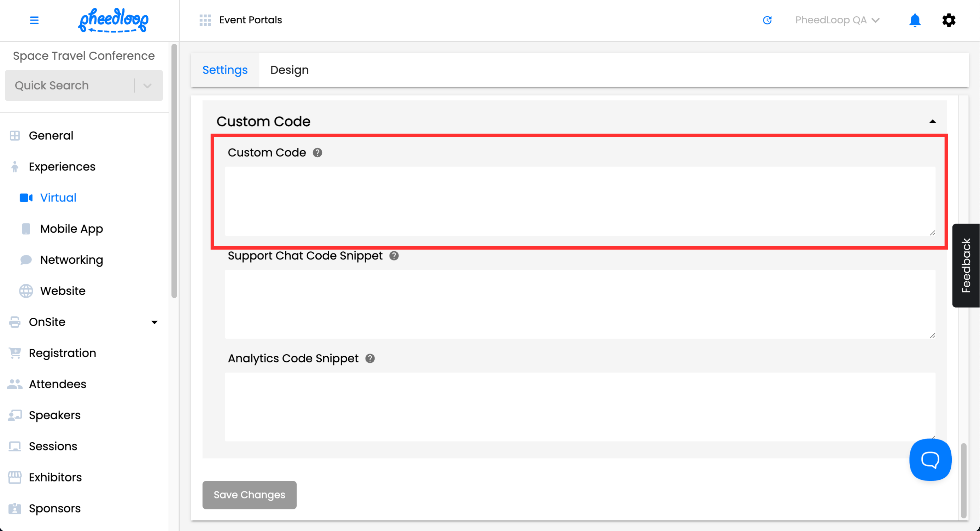980x531 pixels.
Task: Open Networking in the sidebar
Action: click(x=71, y=260)
